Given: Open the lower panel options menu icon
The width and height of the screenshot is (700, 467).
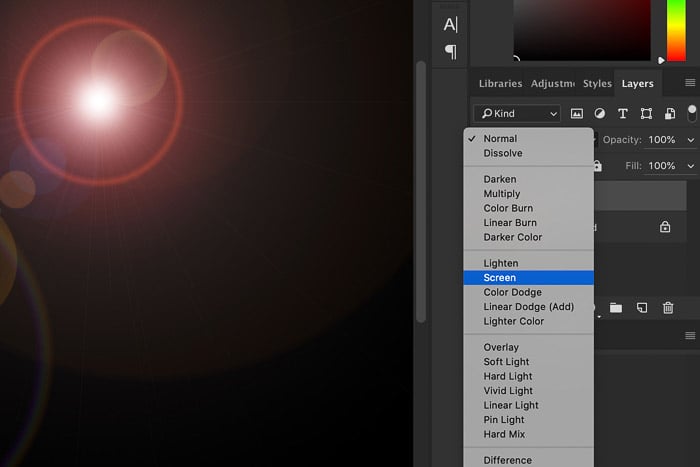Looking at the screenshot, I should [690, 335].
